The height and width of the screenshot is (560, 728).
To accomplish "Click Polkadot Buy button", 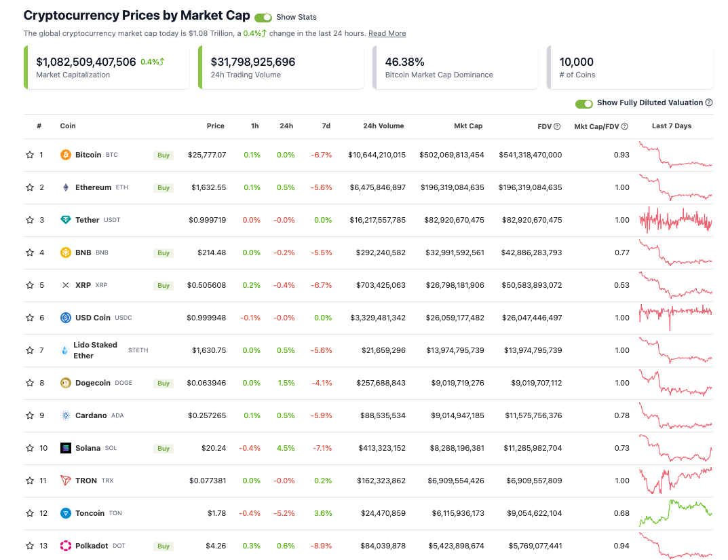I will 164,546.
